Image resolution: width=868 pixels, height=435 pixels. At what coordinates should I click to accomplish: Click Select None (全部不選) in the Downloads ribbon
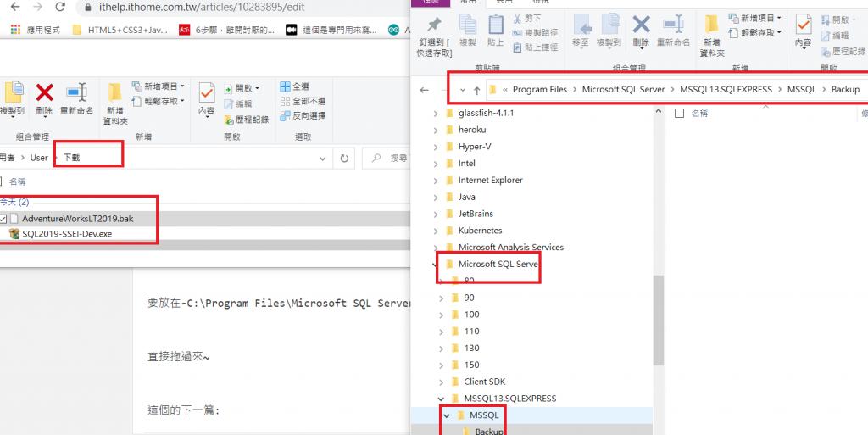[303, 101]
